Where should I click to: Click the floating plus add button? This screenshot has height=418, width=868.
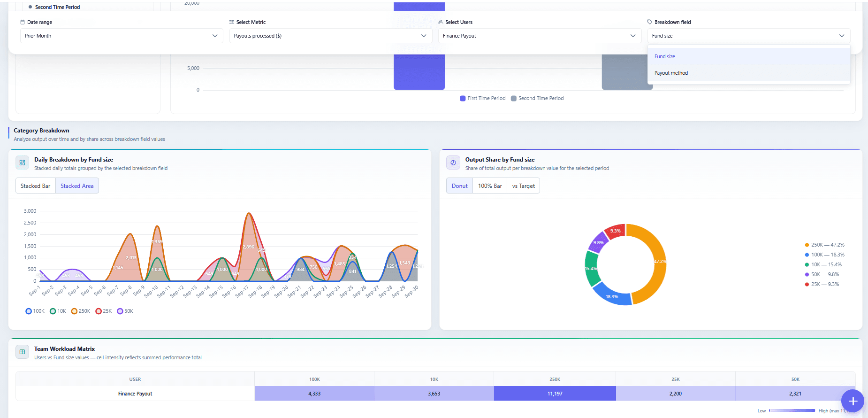853,401
